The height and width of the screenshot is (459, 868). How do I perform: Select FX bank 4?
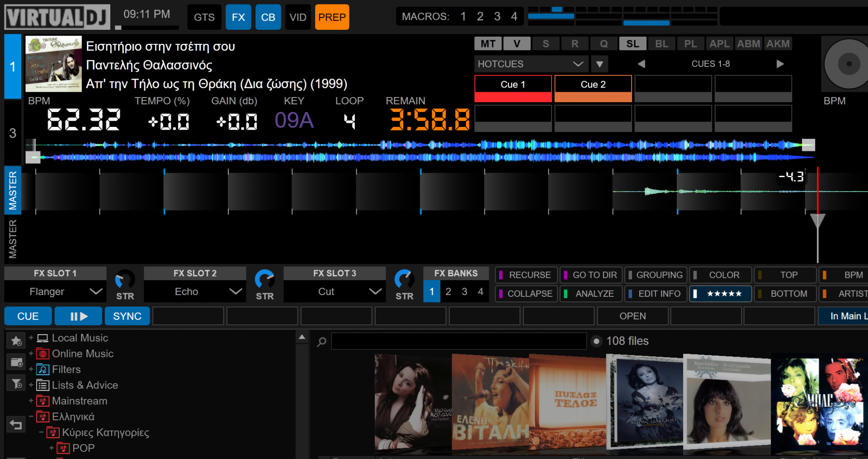coord(481,291)
